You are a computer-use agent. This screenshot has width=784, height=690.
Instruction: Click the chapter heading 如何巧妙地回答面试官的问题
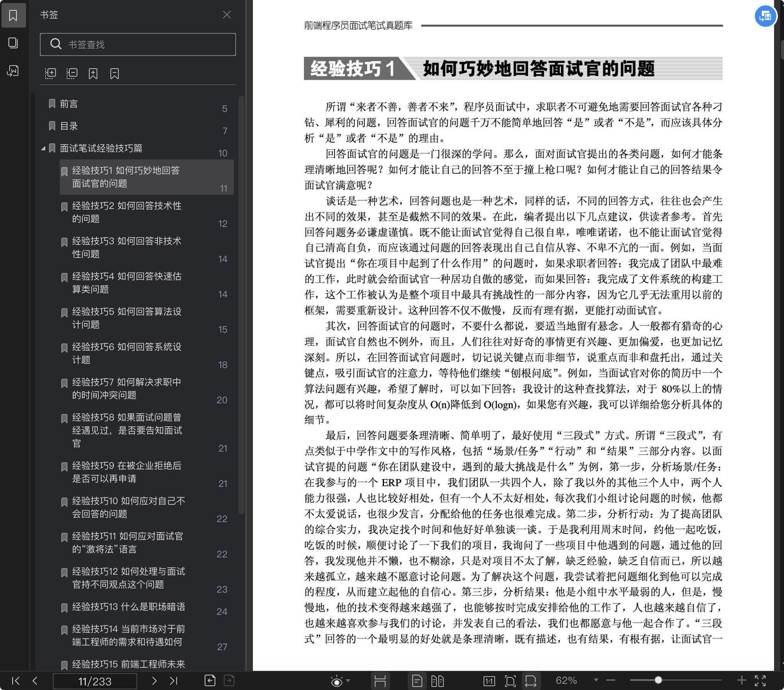[x=538, y=69]
